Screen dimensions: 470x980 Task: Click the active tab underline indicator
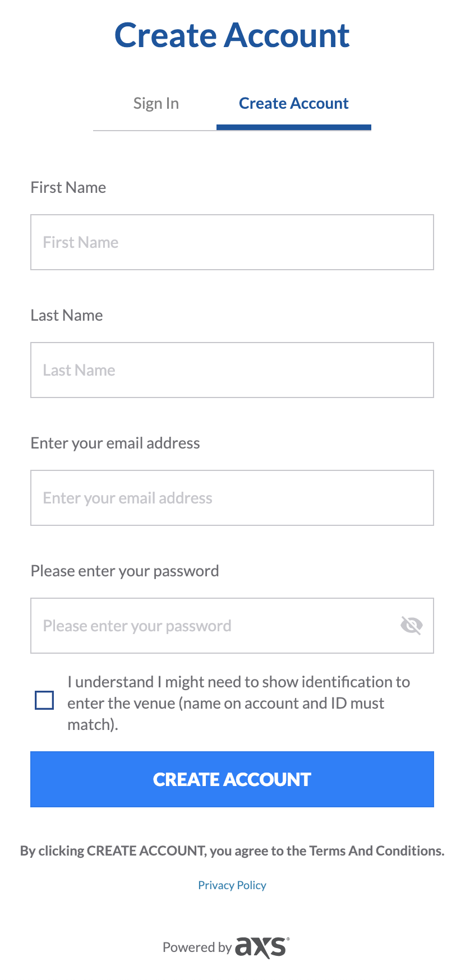pos(293,128)
